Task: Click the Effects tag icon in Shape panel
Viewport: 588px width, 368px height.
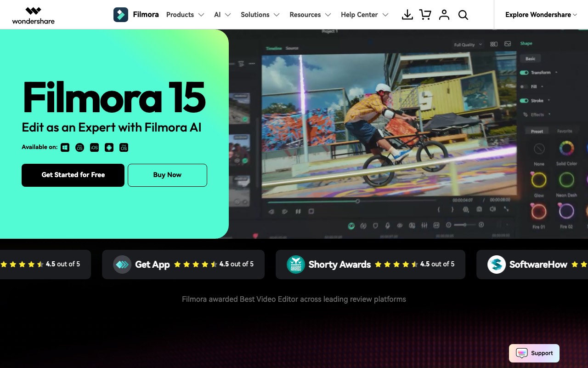Action: click(x=526, y=115)
